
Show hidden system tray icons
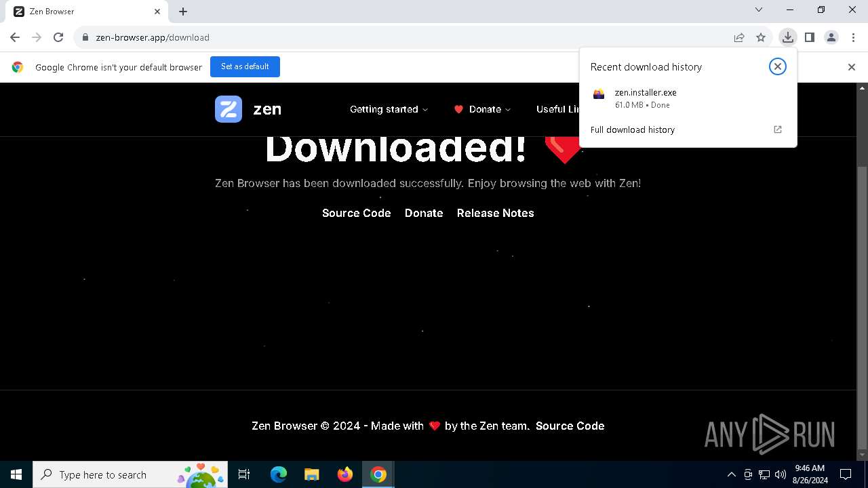731,474
